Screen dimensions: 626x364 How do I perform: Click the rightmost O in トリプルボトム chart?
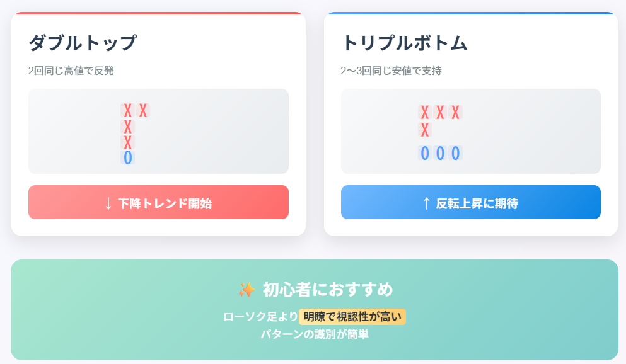point(456,153)
